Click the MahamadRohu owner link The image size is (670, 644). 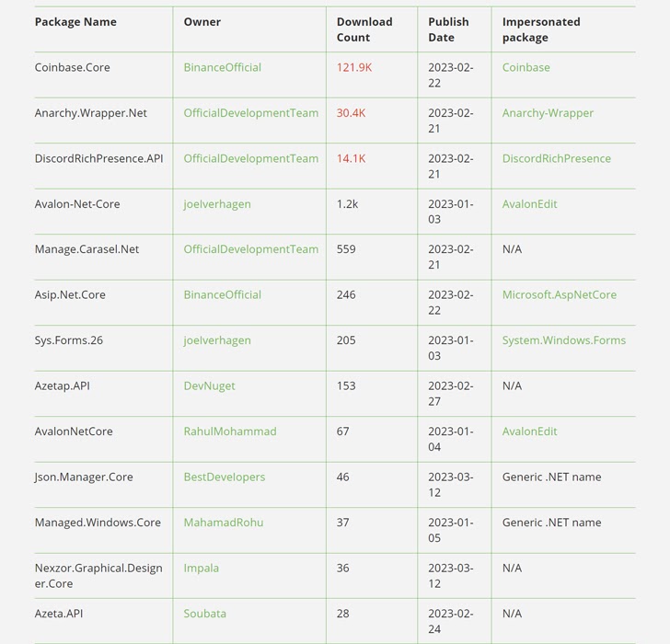(223, 523)
